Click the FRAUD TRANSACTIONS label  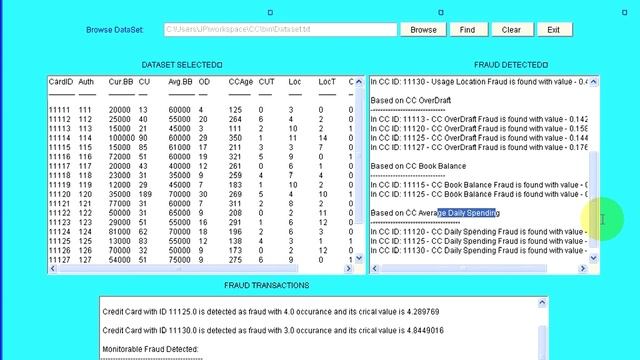coord(267,286)
